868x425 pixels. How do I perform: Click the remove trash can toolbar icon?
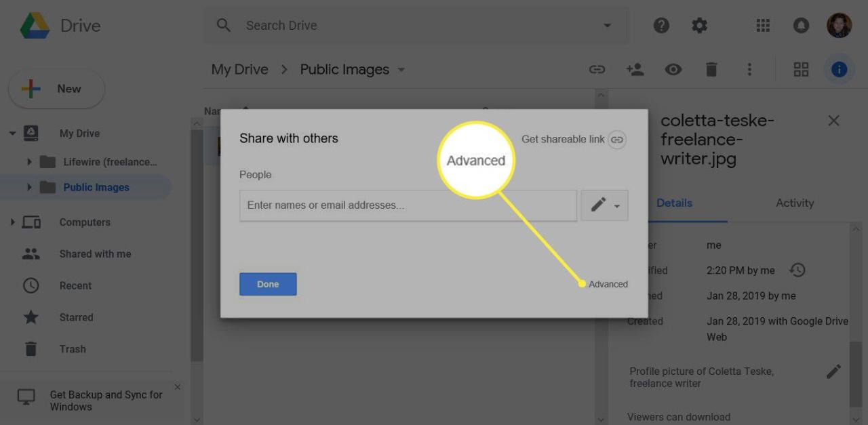click(711, 69)
